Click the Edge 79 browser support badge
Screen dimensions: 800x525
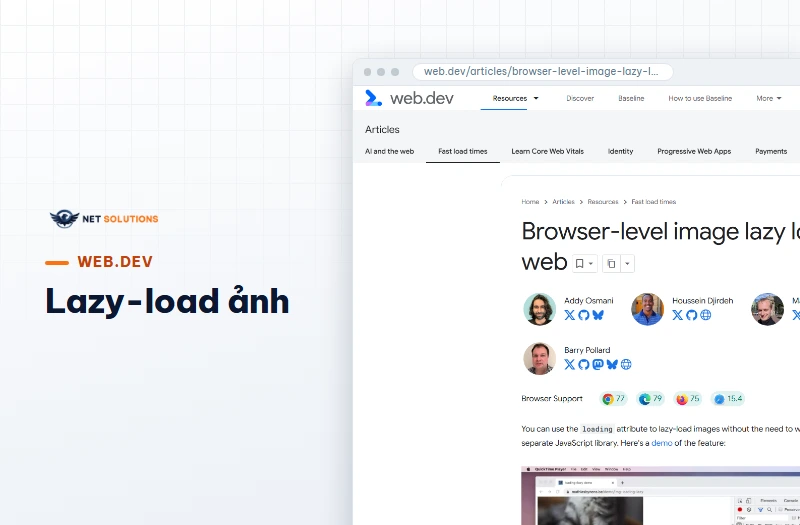pos(651,399)
